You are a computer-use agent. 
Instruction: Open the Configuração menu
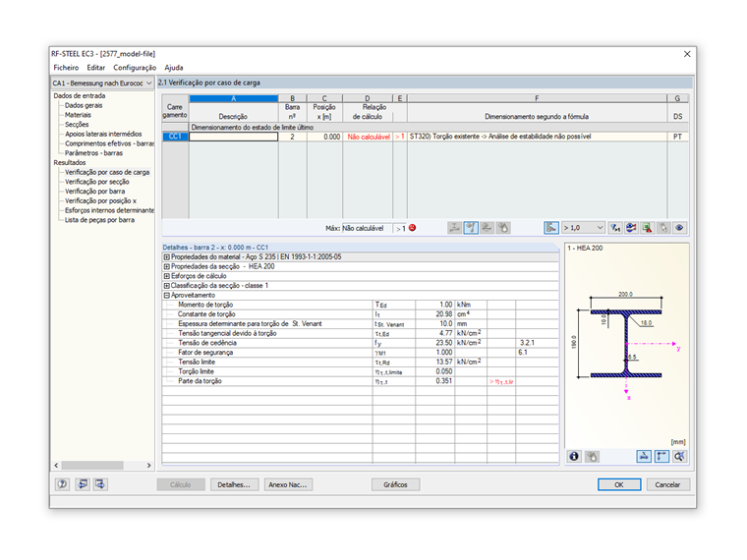135,68
